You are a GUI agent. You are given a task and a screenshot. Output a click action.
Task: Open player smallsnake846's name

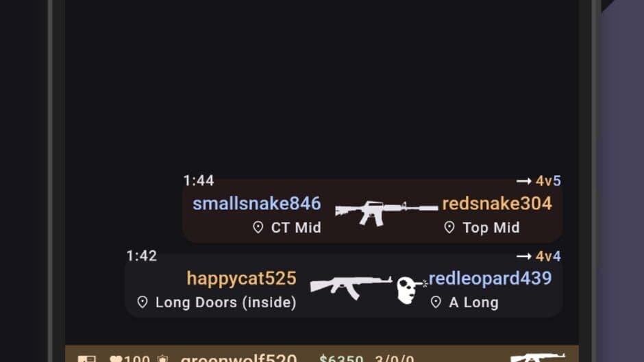tap(257, 203)
